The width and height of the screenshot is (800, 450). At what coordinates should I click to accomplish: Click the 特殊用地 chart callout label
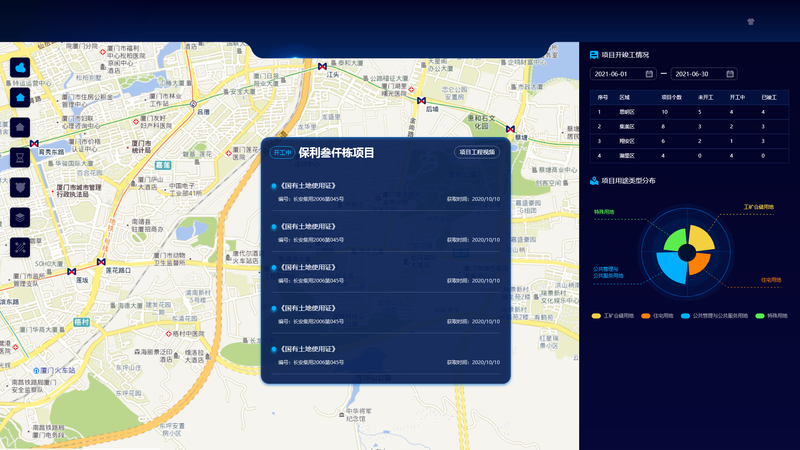coord(604,212)
